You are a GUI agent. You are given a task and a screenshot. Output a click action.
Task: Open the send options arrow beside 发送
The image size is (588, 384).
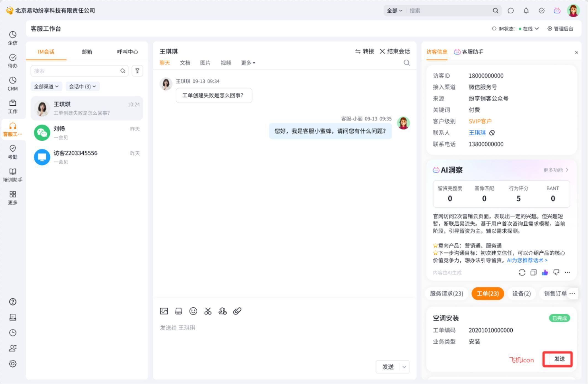tap(404, 367)
